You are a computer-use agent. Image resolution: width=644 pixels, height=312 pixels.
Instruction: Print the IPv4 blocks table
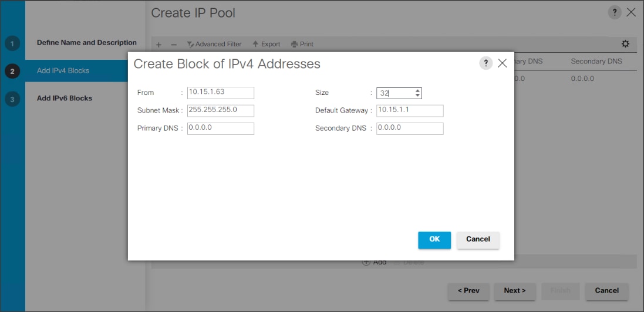point(302,44)
